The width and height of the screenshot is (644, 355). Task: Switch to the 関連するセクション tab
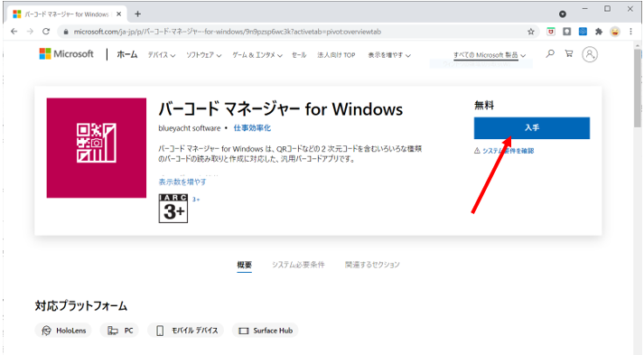(x=372, y=265)
